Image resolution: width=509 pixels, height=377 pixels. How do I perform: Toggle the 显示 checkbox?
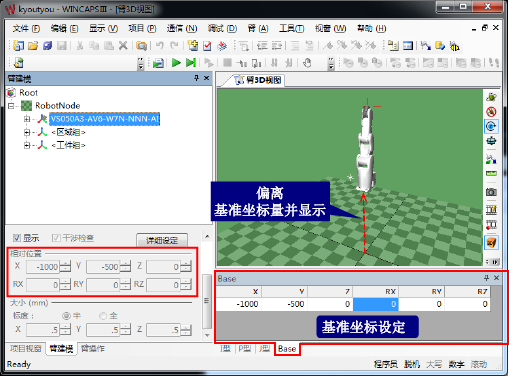(17, 238)
